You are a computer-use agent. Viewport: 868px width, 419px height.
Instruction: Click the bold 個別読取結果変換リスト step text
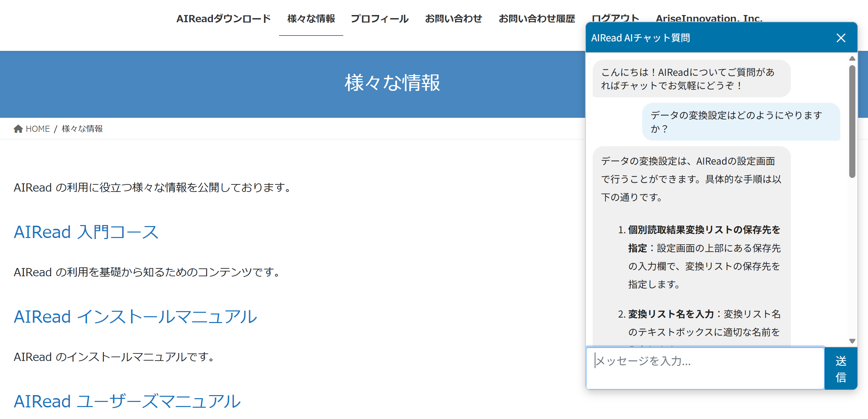704,239
